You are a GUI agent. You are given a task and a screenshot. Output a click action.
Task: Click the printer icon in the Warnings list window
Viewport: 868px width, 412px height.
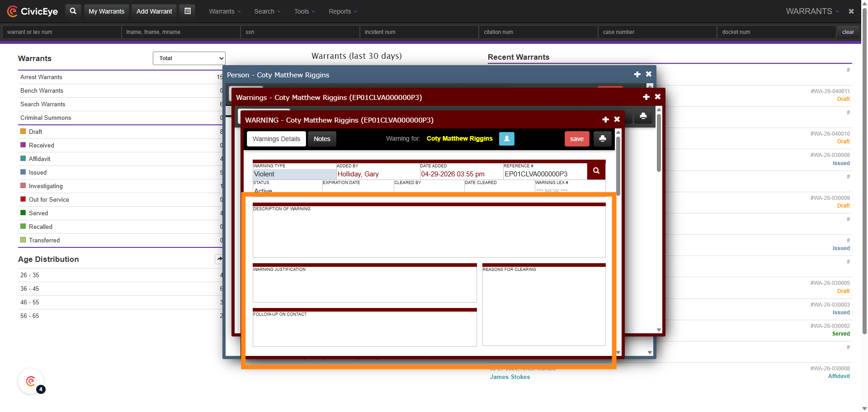pos(643,116)
